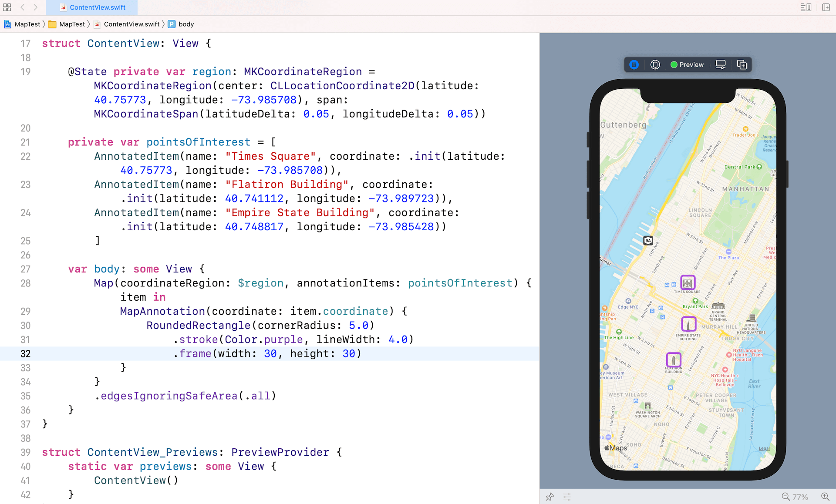Click the Live Preview play button
The width and height of the screenshot is (836, 504).
(634, 65)
